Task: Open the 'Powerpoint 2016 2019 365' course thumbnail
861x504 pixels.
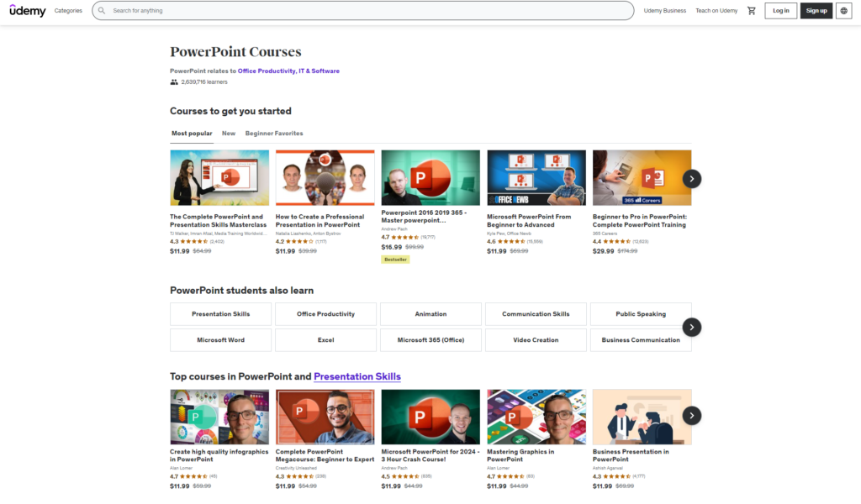Action: (430, 176)
